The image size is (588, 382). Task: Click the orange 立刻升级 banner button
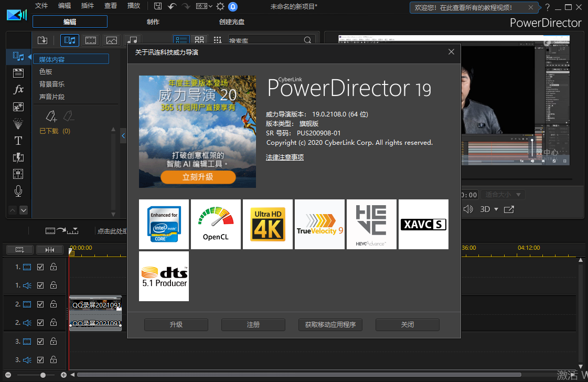tap(198, 177)
